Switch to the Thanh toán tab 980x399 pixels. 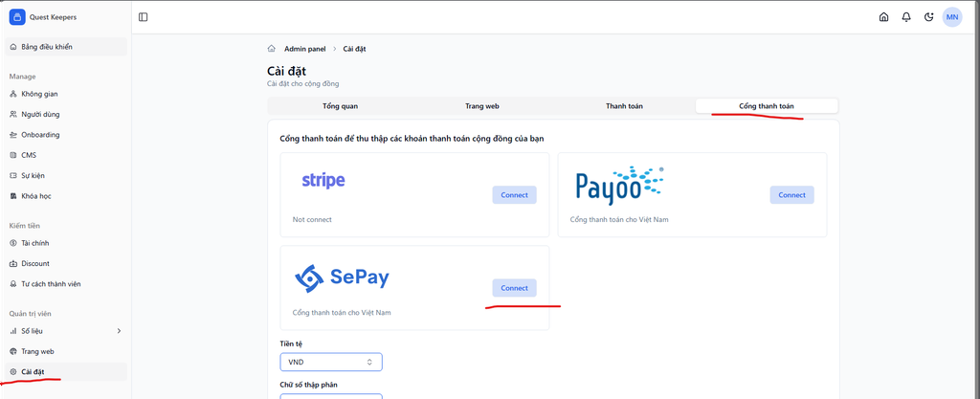[x=624, y=106]
